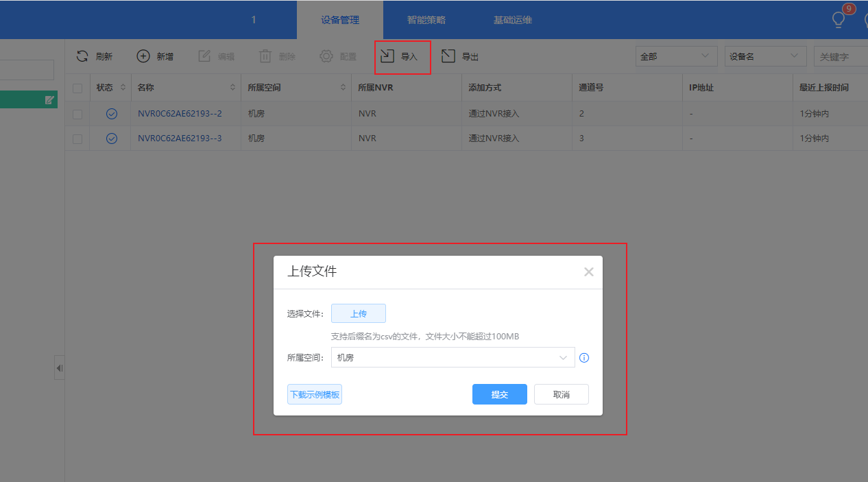Click 机房 cell in NVR0C62AE62193--3 row
The width and height of the screenshot is (868, 482).
[x=256, y=138]
